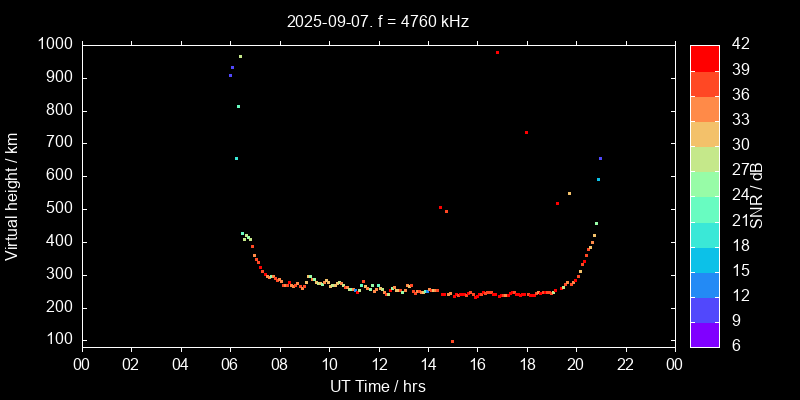Click the "UT Time / hrs" x-axis label
Image resolution: width=800 pixels, height=400 pixels.
click(x=377, y=386)
